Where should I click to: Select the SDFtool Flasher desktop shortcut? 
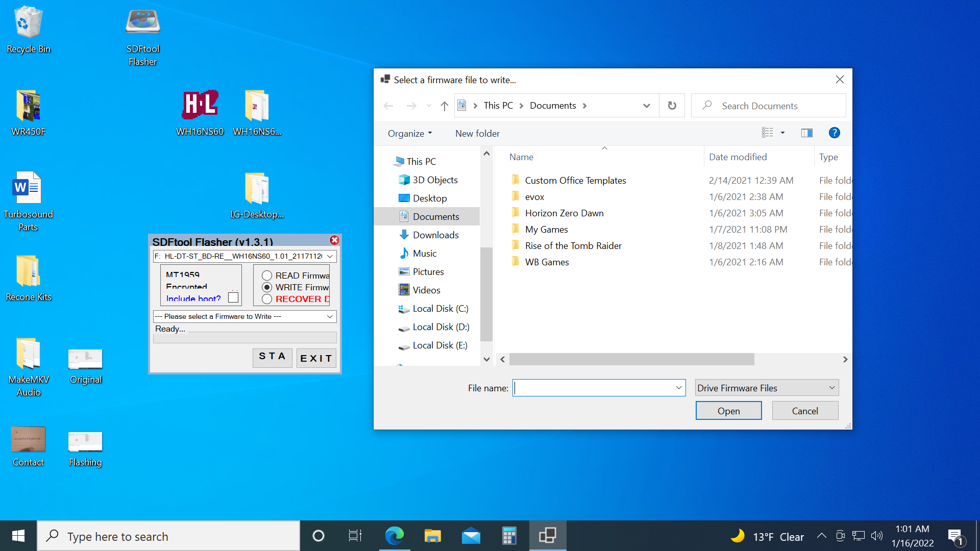click(143, 36)
